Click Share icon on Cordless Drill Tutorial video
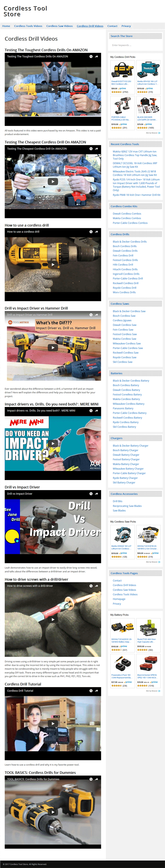Viewport: 165px width, 868px height. (97, 690)
